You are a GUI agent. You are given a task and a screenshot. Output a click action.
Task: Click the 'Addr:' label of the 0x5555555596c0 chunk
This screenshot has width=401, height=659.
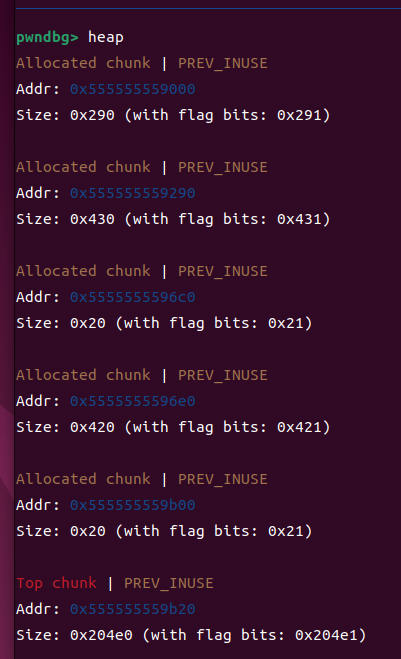(x=38, y=297)
